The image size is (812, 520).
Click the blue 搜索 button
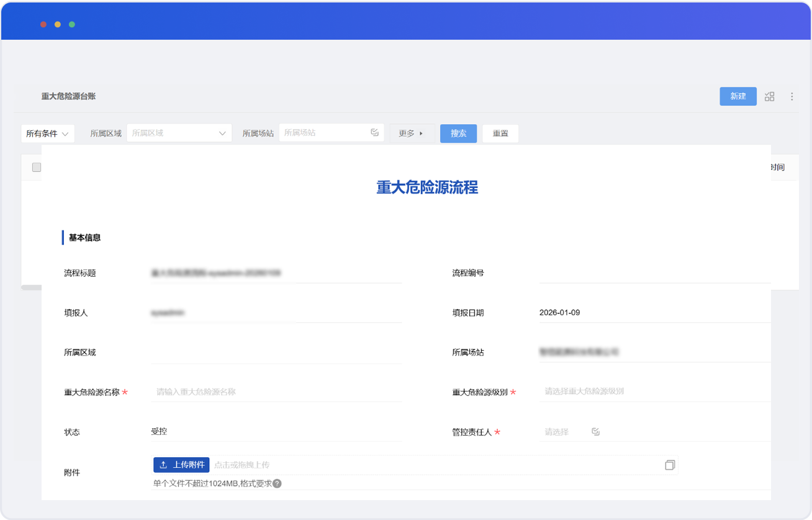point(458,133)
